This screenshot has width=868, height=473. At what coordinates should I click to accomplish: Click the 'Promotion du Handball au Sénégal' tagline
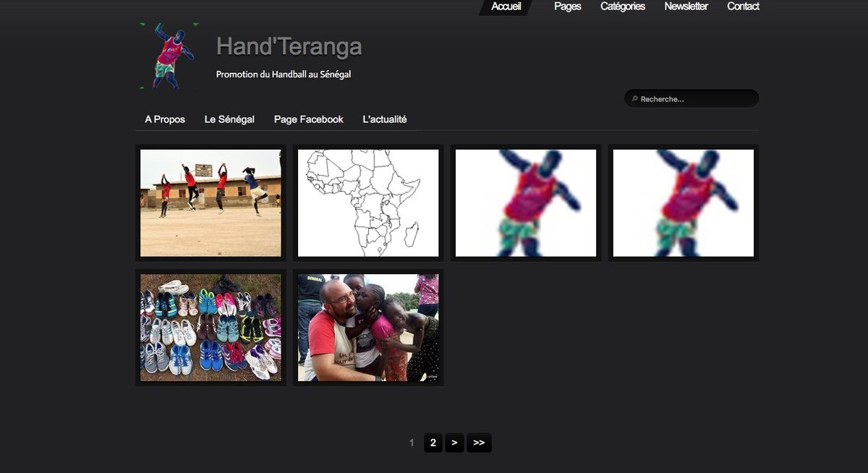tap(284, 74)
